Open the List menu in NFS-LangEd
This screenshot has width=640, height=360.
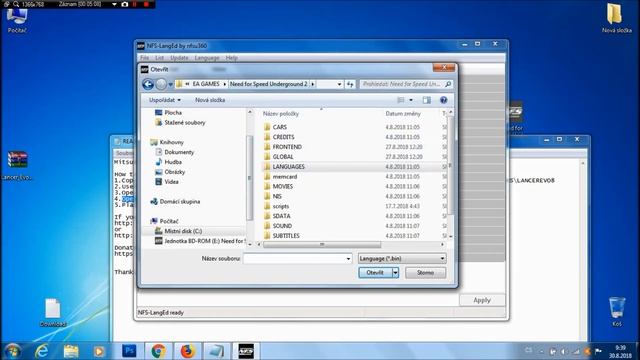point(159,58)
